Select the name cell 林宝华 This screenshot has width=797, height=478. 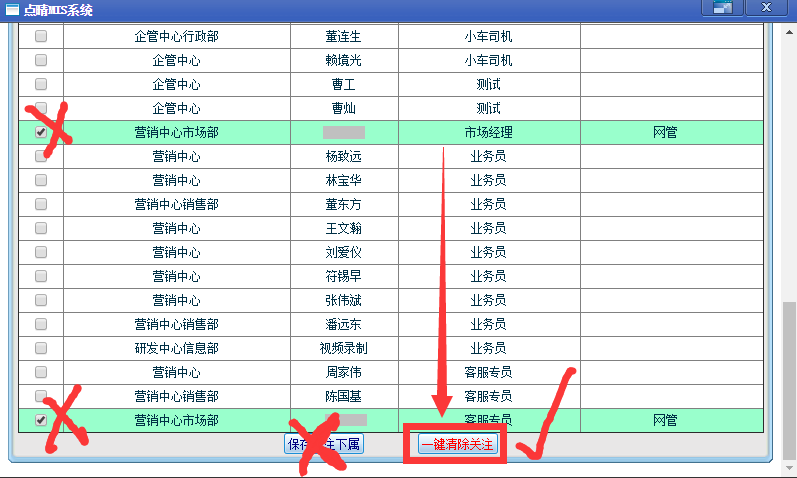coord(344,181)
